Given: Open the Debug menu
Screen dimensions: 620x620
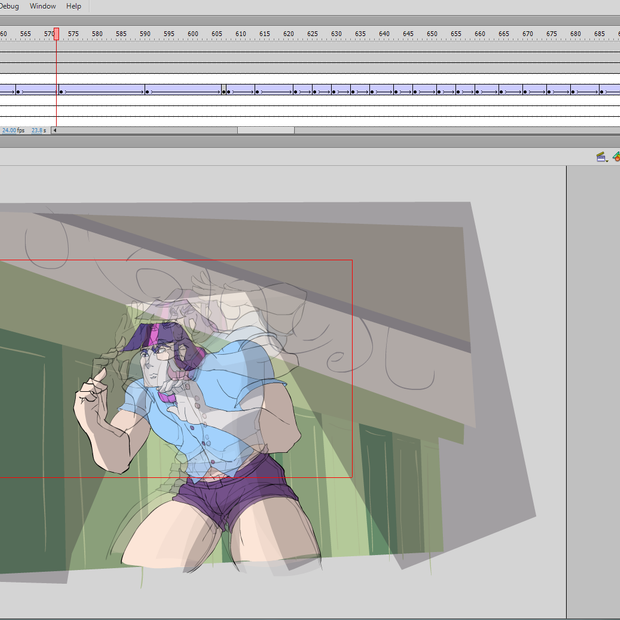Looking at the screenshot, I should coord(8,6).
